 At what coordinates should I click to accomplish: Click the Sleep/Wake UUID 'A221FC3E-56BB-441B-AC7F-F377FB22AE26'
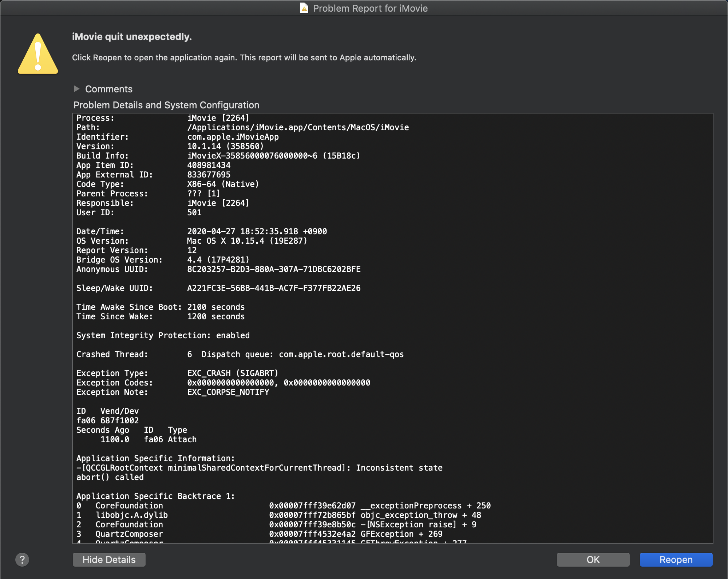click(274, 288)
